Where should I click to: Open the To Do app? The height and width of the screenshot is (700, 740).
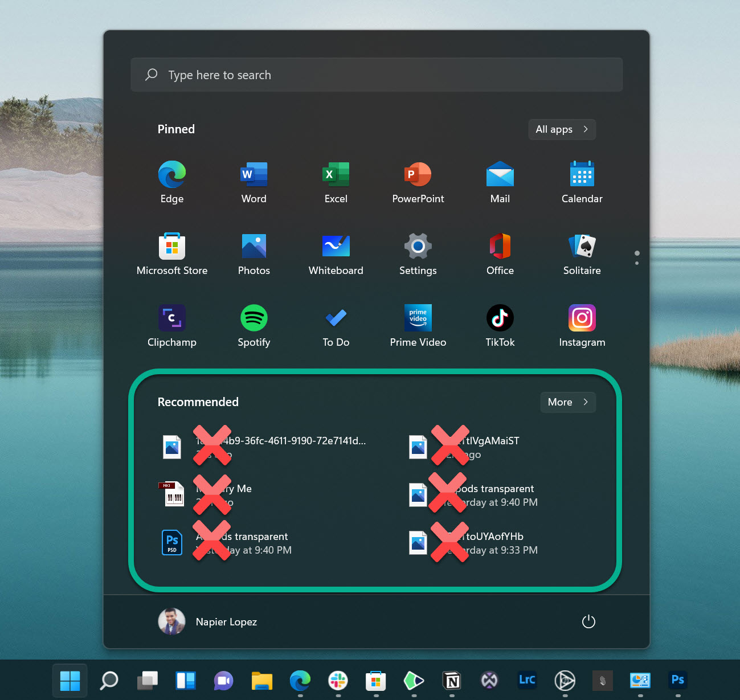(336, 326)
